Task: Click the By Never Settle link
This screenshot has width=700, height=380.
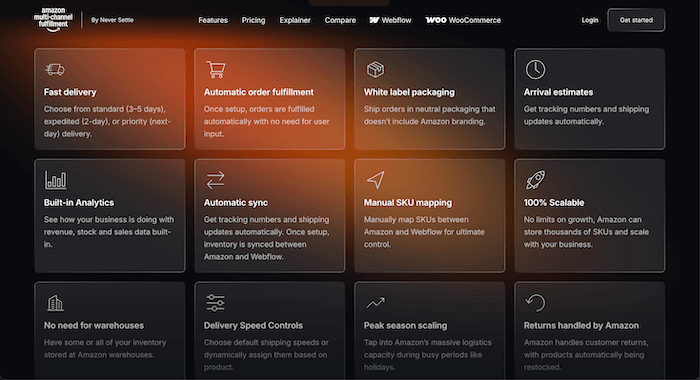Action: click(112, 20)
